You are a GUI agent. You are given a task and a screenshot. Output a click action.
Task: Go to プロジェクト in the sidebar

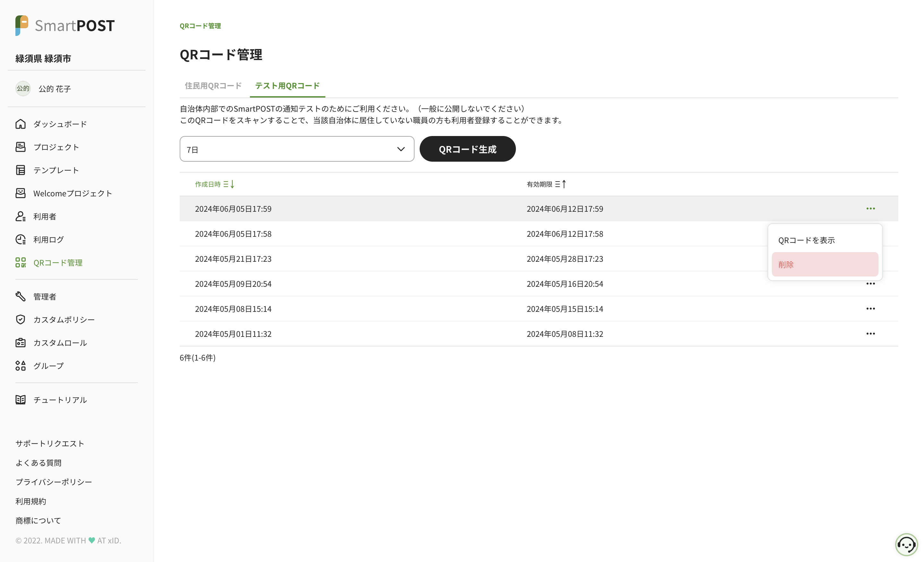56,147
